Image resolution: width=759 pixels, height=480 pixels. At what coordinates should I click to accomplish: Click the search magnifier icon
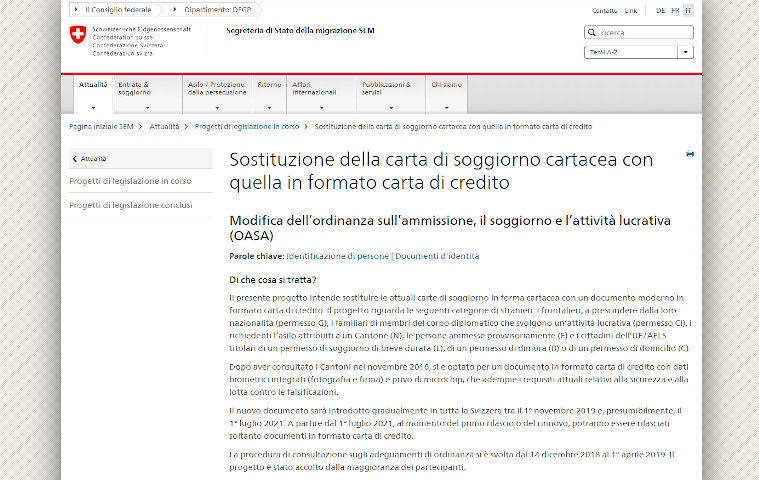594,32
